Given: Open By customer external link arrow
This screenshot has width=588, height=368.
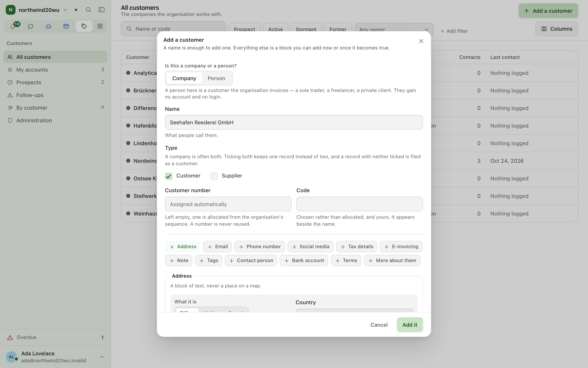Looking at the screenshot, I should [102, 108].
